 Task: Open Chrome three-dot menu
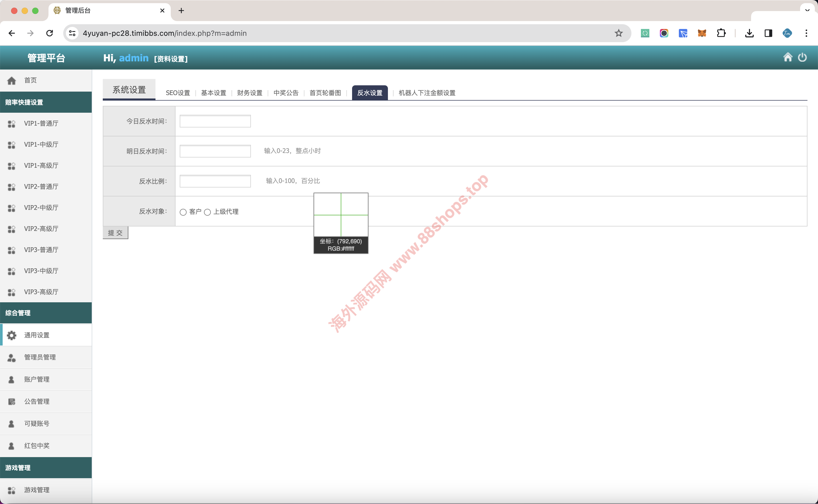point(806,33)
